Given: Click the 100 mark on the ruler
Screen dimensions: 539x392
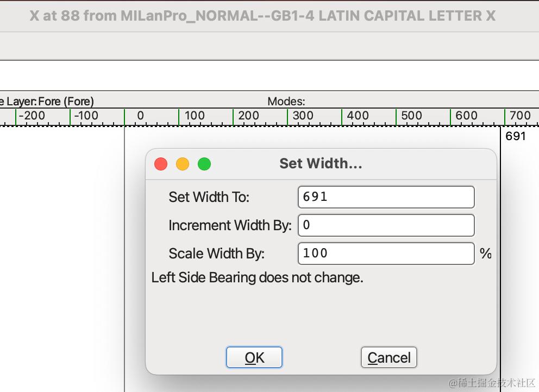Looking at the screenshot, I should (x=194, y=116).
